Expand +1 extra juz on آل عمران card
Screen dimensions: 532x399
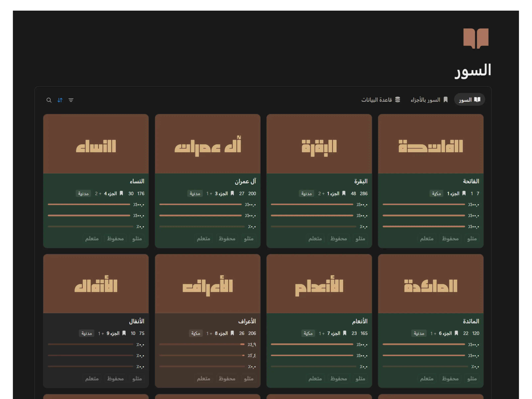pos(209,194)
